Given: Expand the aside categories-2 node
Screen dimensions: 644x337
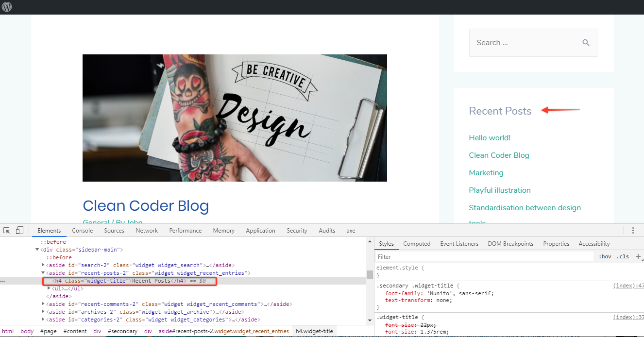Looking at the screenshot, I should (43, 320).
